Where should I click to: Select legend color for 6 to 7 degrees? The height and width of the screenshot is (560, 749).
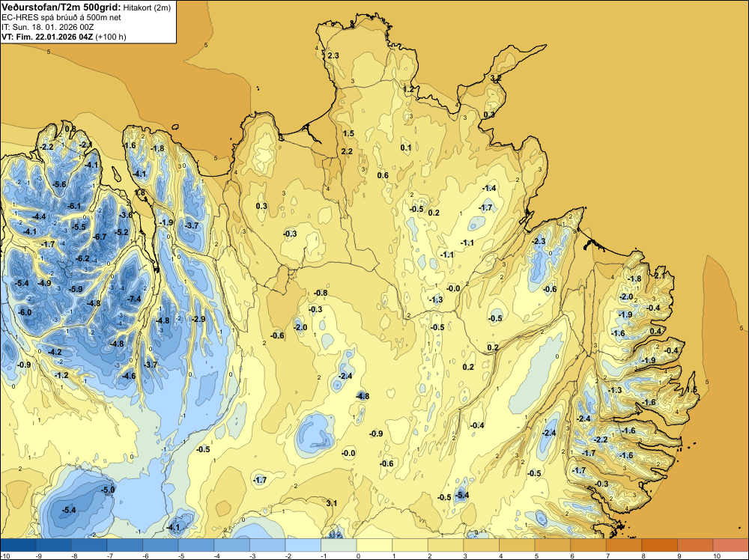click(x=588, y=545)
